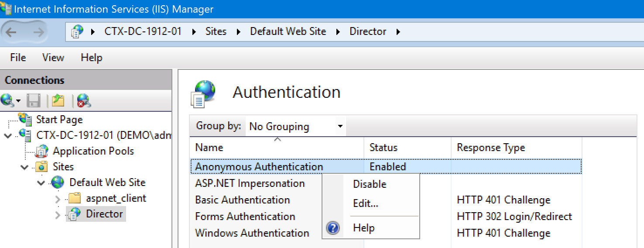
Task: Open the File menu
Action: pyautogui.click(x=18, y=58)
